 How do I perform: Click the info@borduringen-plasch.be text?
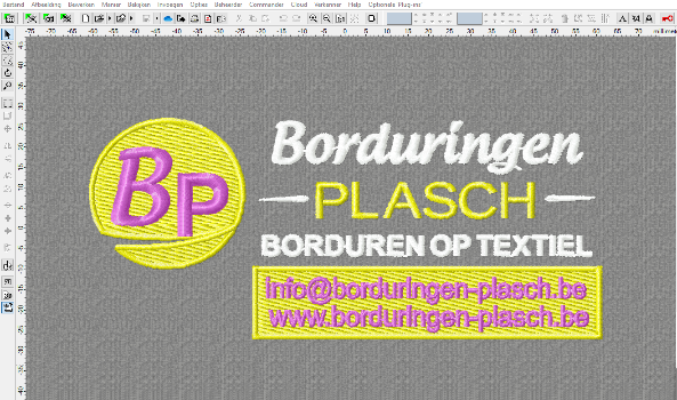426,289
